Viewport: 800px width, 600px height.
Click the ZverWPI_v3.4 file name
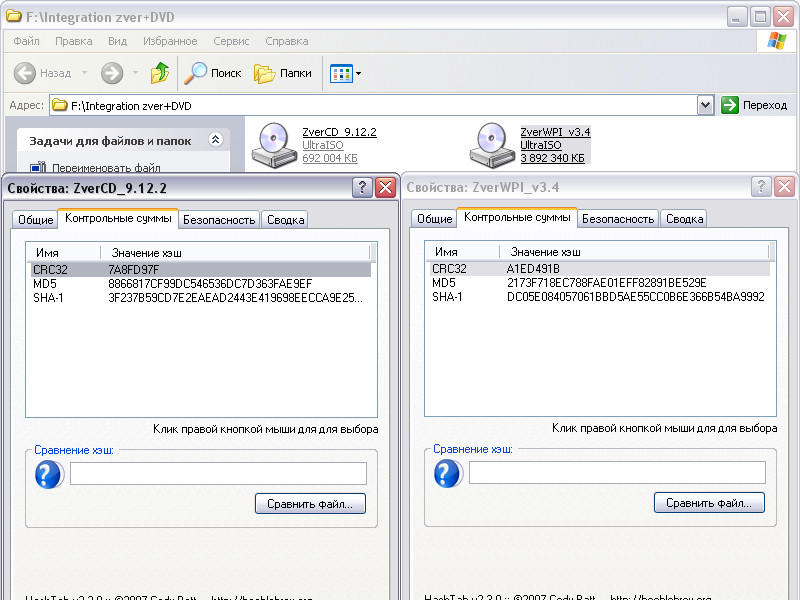tap(555, 132)
